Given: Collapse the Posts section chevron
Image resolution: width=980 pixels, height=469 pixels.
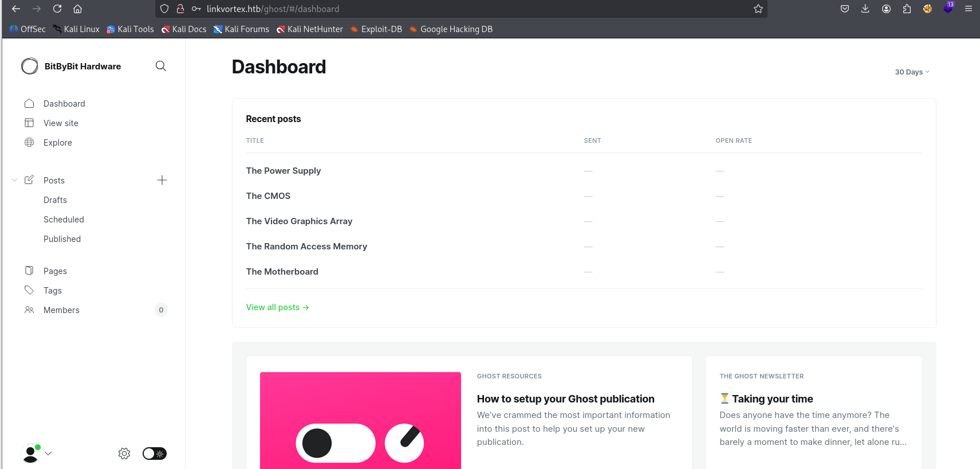Looking at the screenshot, I should click(15, 180).
